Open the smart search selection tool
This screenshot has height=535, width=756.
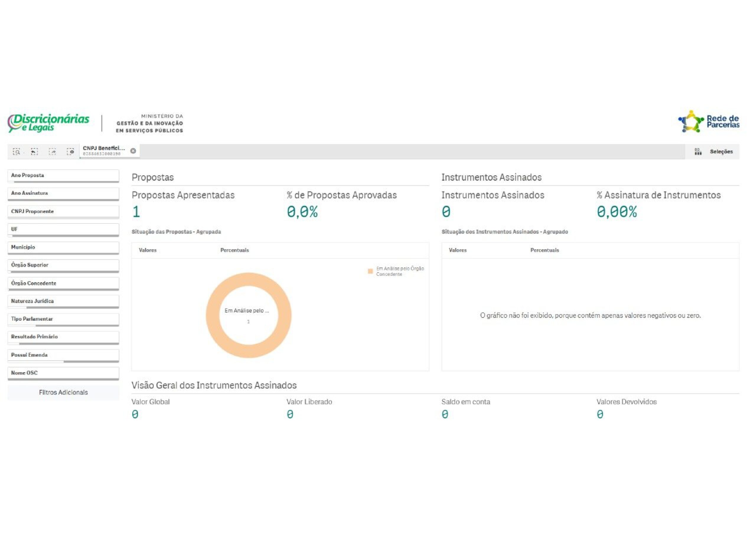(17, 152)
